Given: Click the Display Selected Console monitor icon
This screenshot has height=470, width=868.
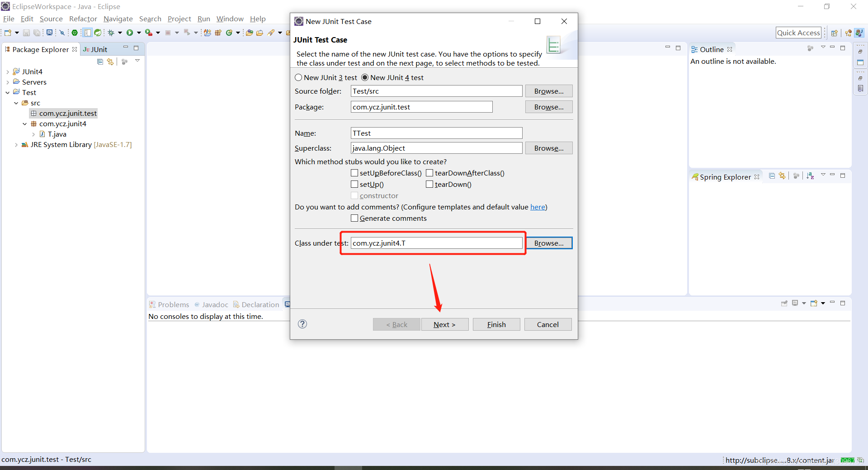Looking at the screenshot, I should [x=795, y=303].
